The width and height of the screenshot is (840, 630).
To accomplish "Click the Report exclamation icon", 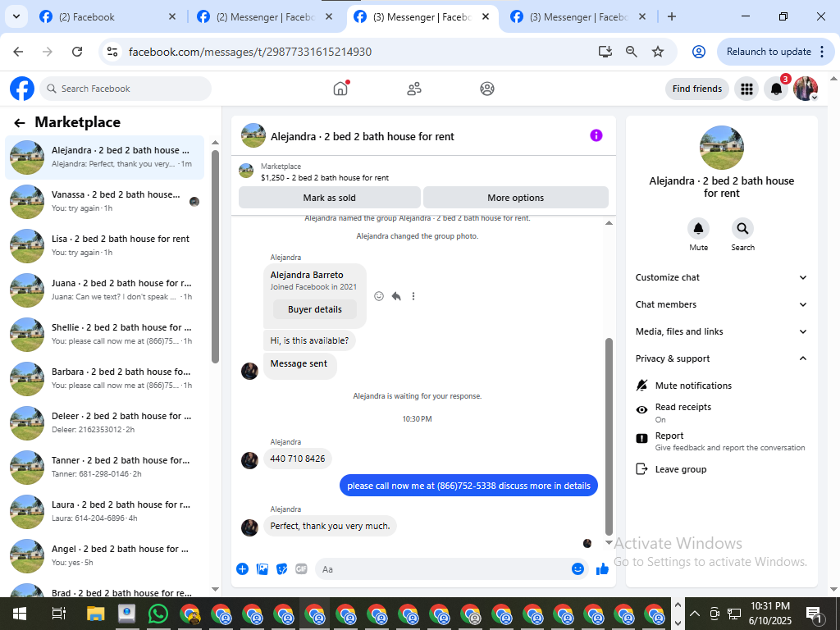I will [641, 438].
